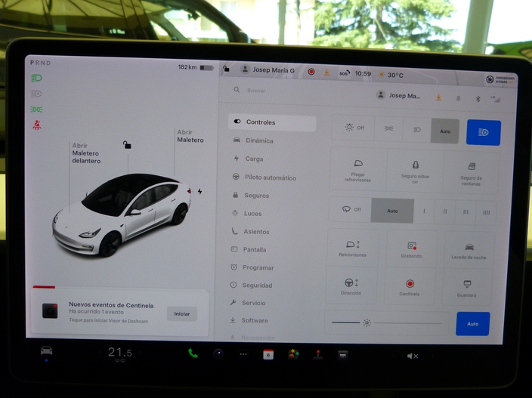The width and height of the screenshot is (532, 398).
Task: Open Calendar app in bottom bar
Action: pos(268,355)
